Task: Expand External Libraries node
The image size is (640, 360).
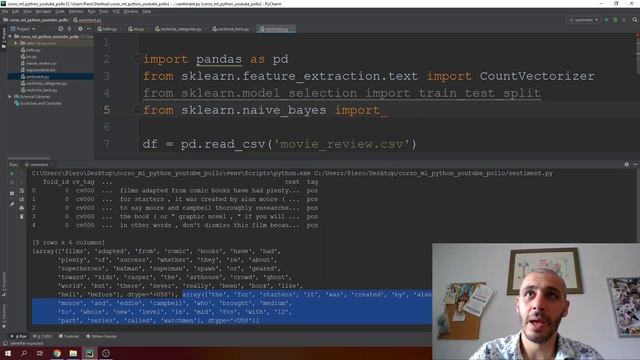Action: coord(10,97)
